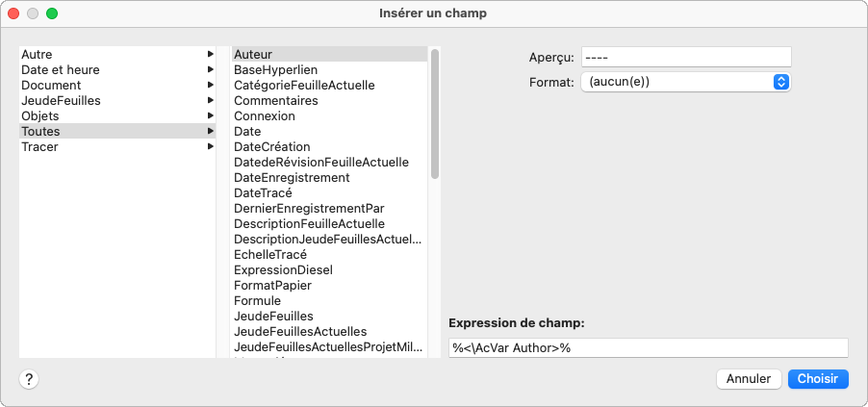Image resolution: width=868 pixels, height=407 pixels.
Task: Select the Formule field
Action: 258,301
